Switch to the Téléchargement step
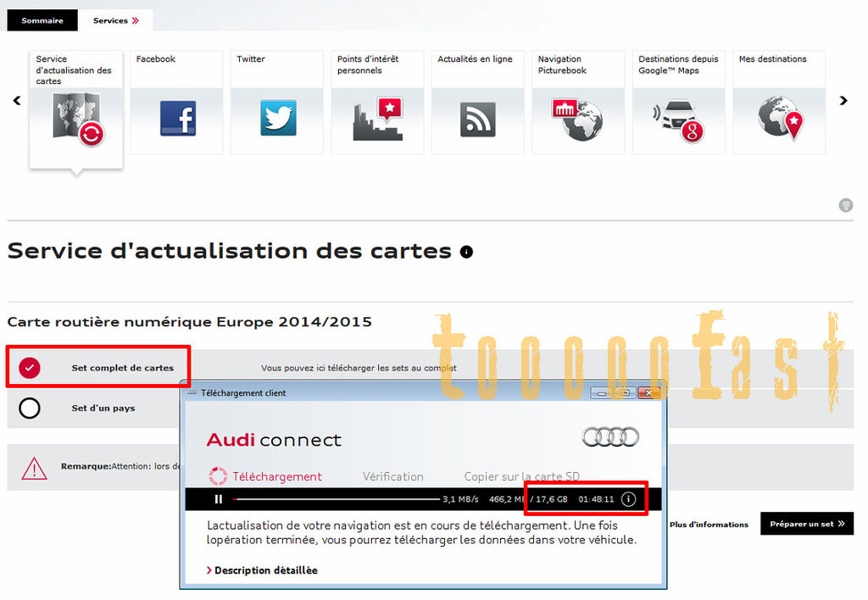Screen dimensions: 868x600 (277, 476)
